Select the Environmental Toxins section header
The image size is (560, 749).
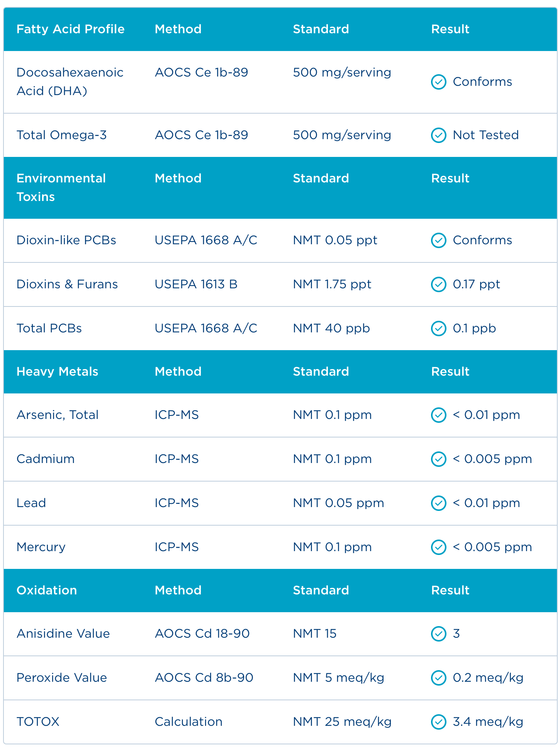click(61, 187)
